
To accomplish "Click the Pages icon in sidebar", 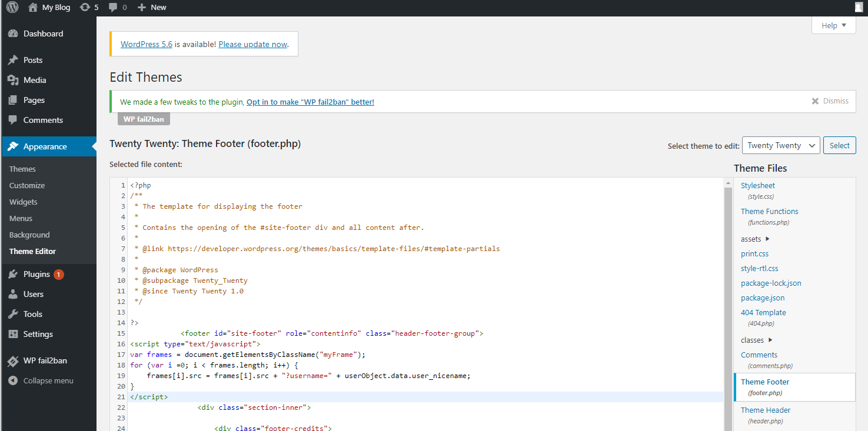I will coord(13,100).
